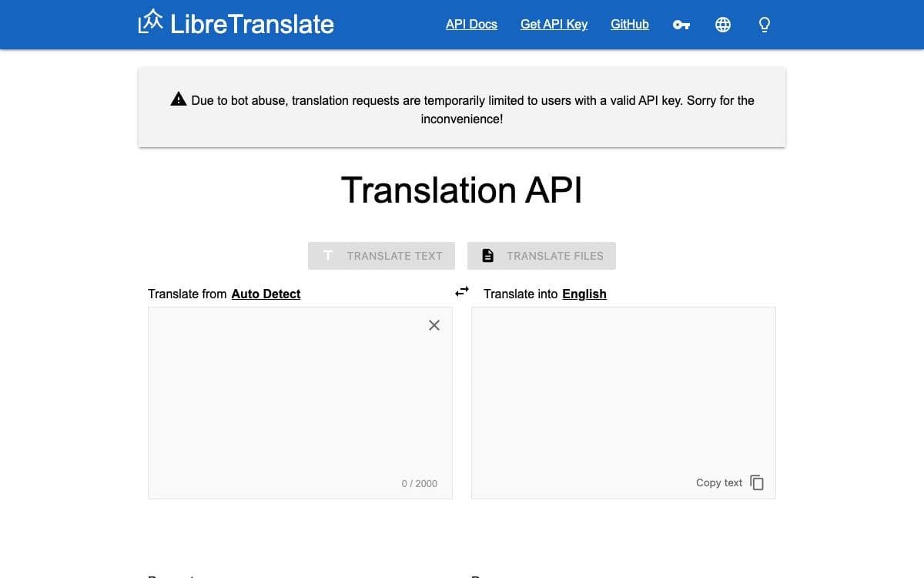This screenshot has width=924, height=578.
Task: Open the English target language dropdown
Action: pos(584,294)
